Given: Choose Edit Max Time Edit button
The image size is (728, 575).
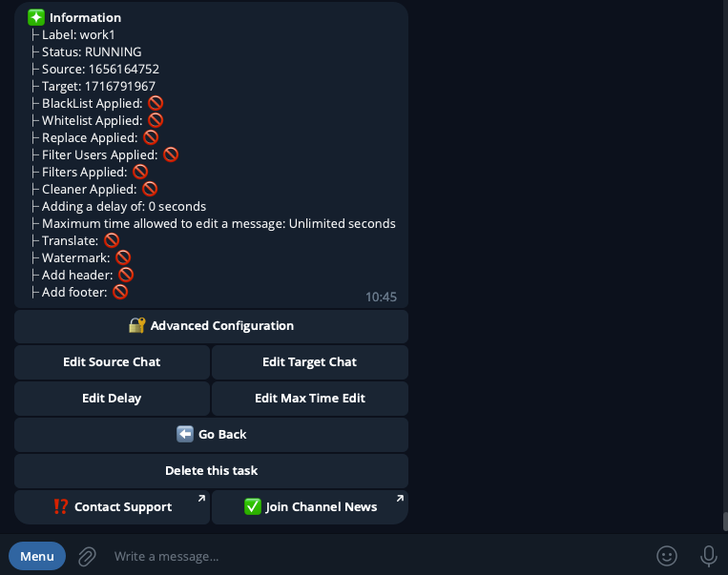Looking at the screenshot, I should point(310,398).
